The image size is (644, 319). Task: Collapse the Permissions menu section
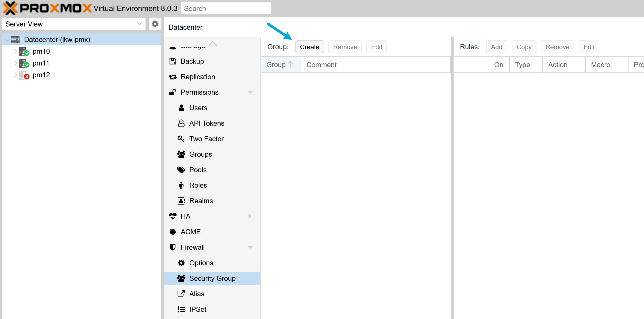pyautogui.click(x=250, y=92)
